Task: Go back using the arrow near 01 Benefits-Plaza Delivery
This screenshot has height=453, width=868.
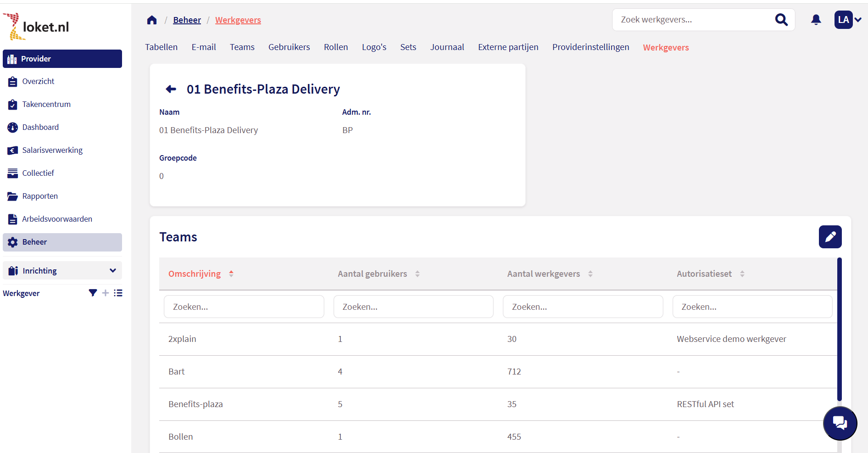Action: click(x=170, y=89)
